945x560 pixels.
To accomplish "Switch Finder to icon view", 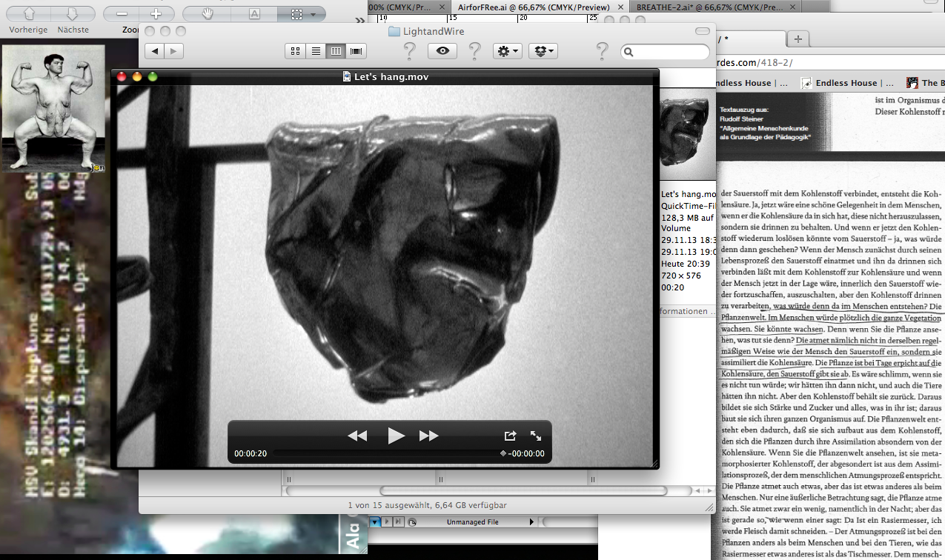I will (x=295, y=51).
